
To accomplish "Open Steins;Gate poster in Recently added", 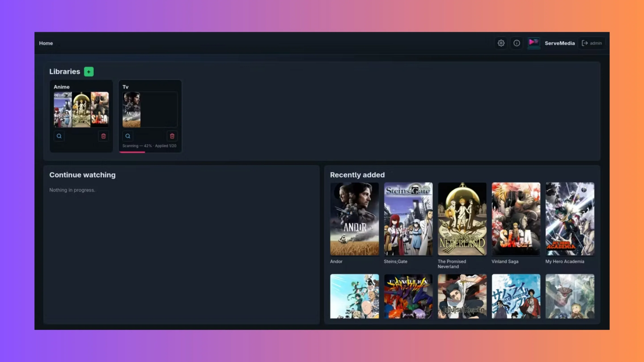I will (408, 219).
